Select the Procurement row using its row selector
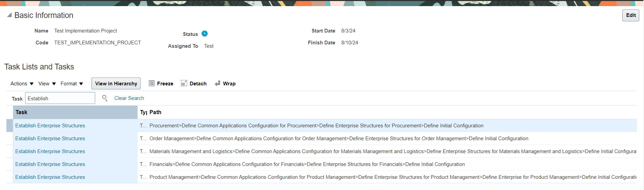The height and width of the screenshot is (190, 644). click(x=9, y=126)
